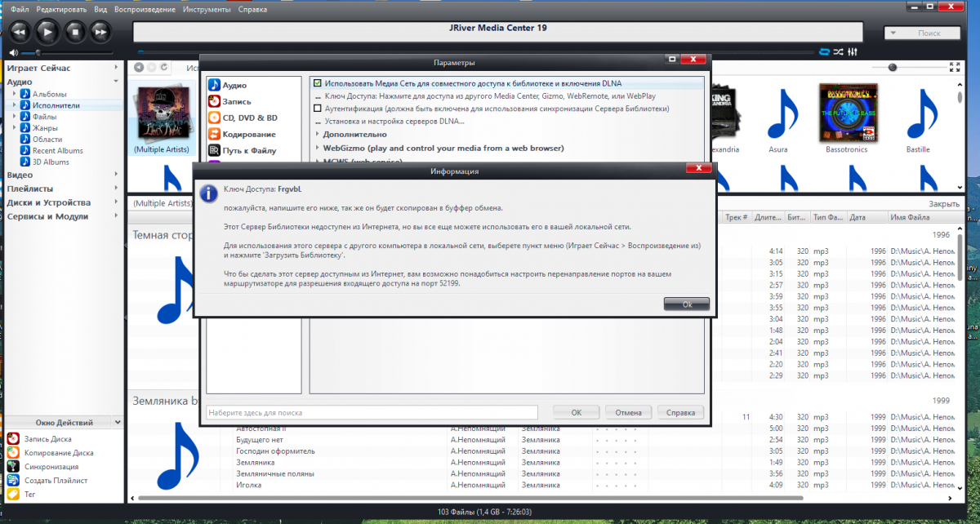Viewport: 980px width, 524px height.
Task: Click the Отмена button in Параметры
Action: point(628,412)
